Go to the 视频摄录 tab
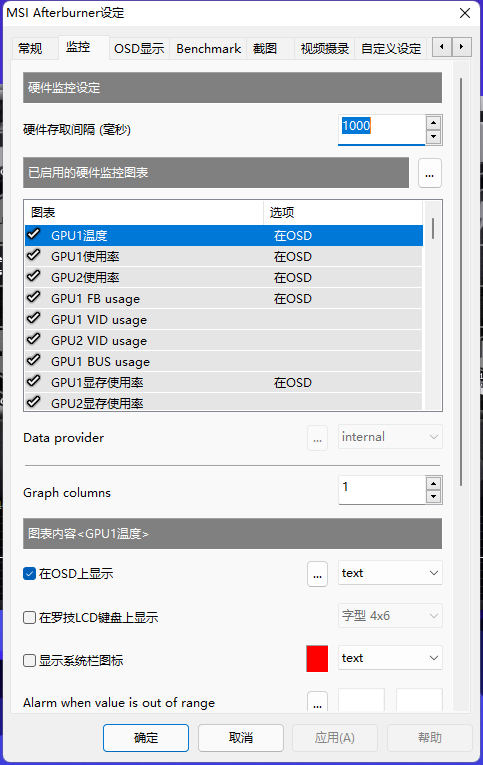The height and width of the screenshot is (765, 483). (324, 49)
